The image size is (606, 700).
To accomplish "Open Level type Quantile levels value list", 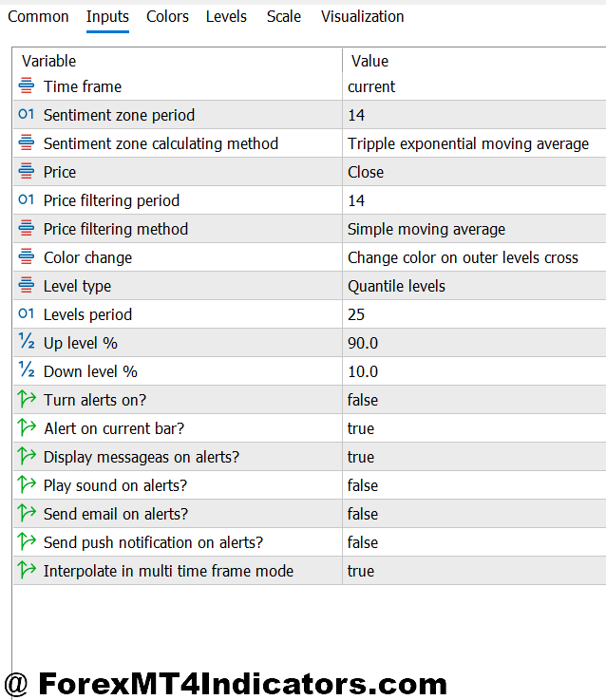I will click(396, 286).
